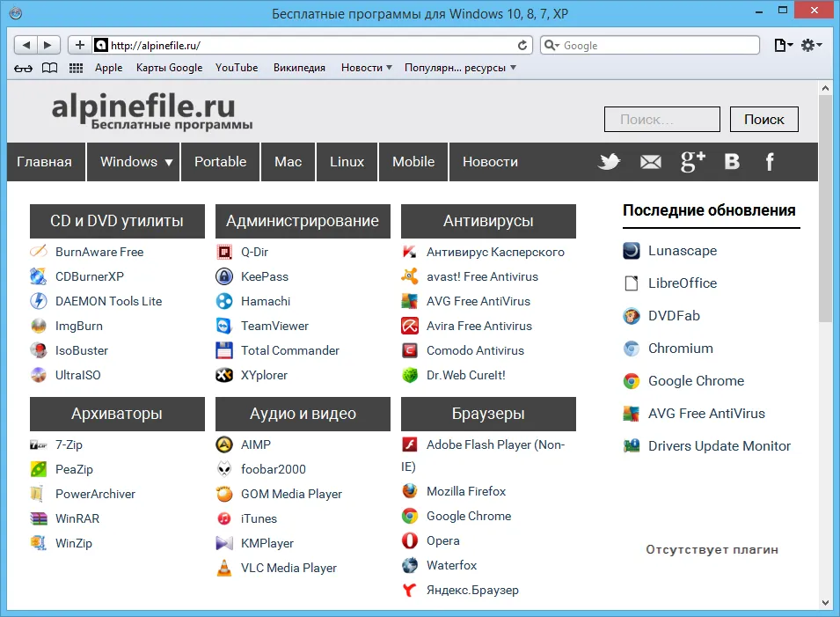Click the Поиск search button
Viewport: 840px width, 617px height.
(x=764, y=119)
